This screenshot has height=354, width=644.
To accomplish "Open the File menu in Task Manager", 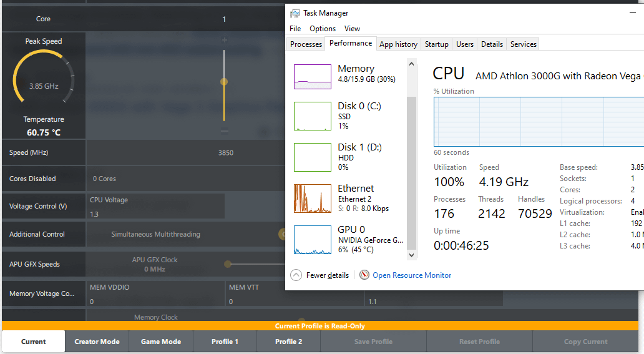I will [x=295, y=28].
